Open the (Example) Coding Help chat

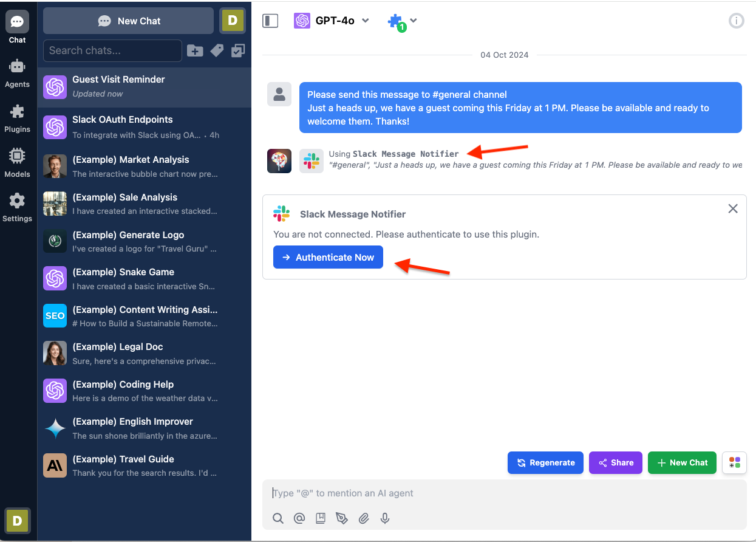[145, 391]
